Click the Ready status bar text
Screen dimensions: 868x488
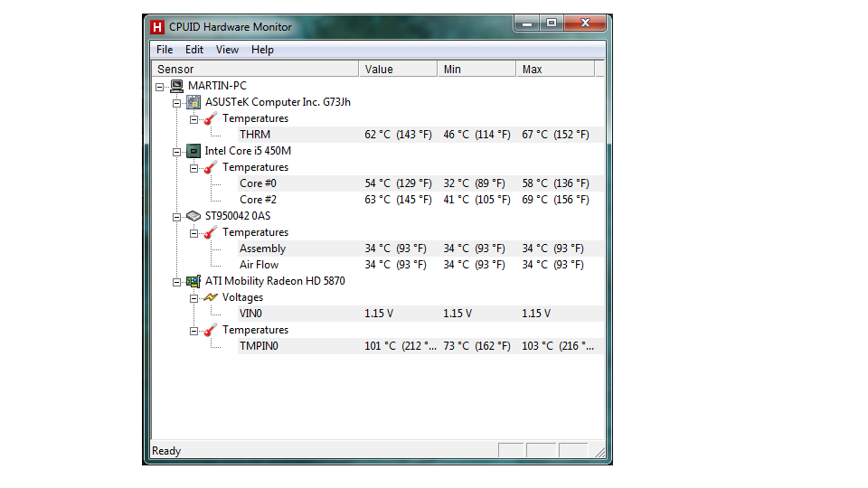[x=166, y=451]
